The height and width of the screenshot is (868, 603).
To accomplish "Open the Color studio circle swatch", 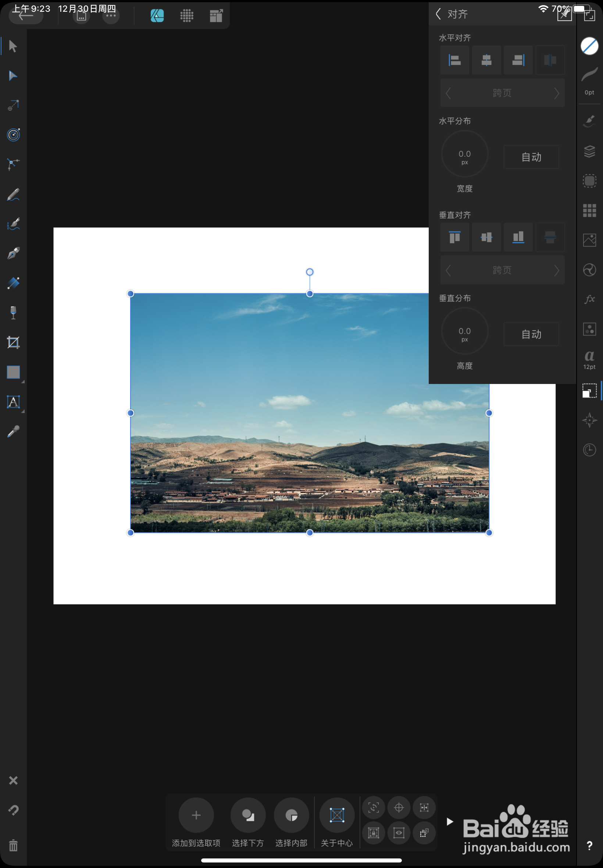I will pos(589,46).
